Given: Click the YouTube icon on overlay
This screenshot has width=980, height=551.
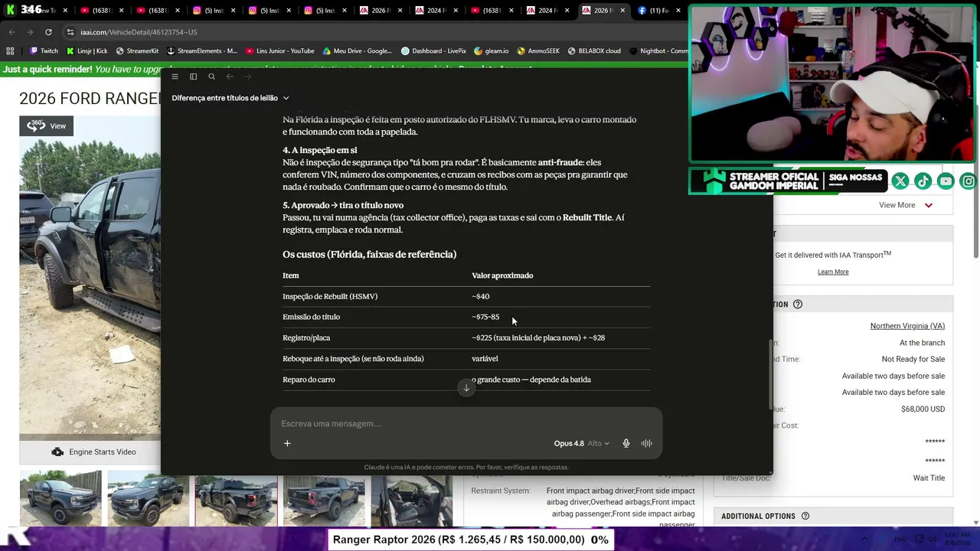Looking at the screenshot, I should 946,181.
